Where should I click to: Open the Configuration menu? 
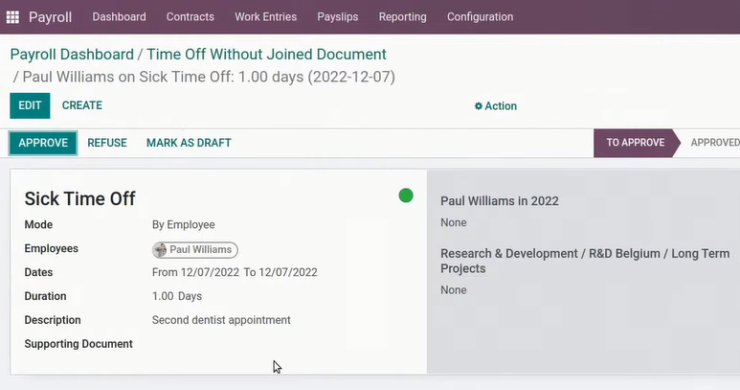[x=480, y=17]
